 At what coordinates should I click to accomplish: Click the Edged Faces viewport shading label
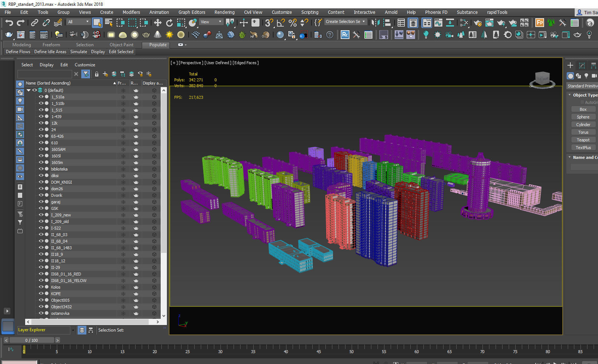(x=246, y=63)
